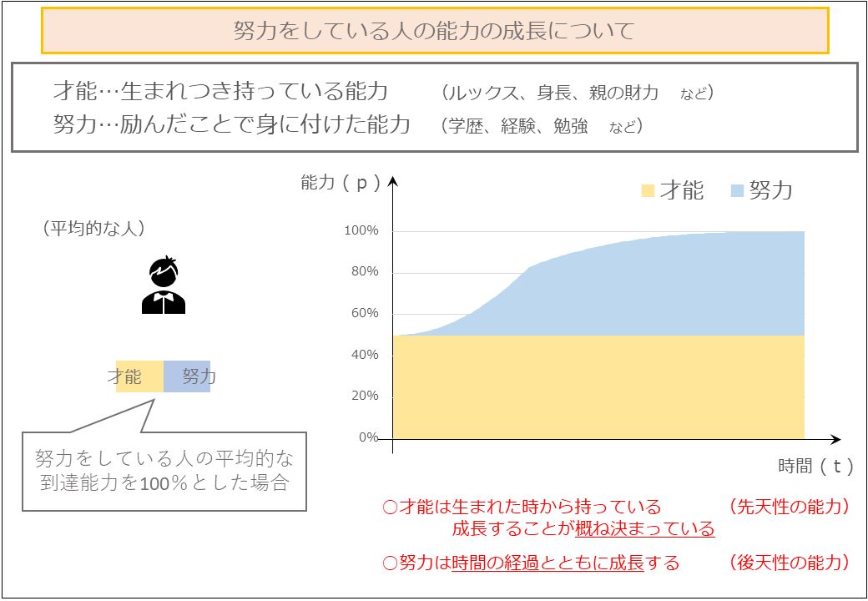Click the underlined text 概ね決まっている

(x=645, y=529)
